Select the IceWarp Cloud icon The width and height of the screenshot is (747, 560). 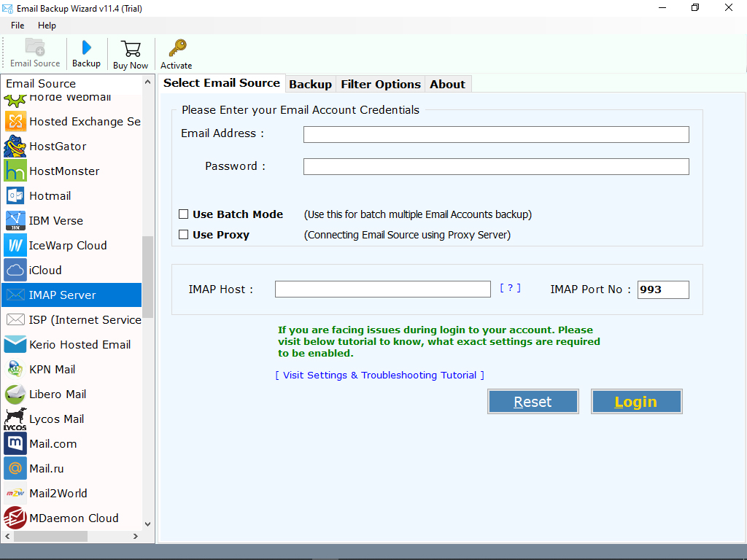pos(15,245)
